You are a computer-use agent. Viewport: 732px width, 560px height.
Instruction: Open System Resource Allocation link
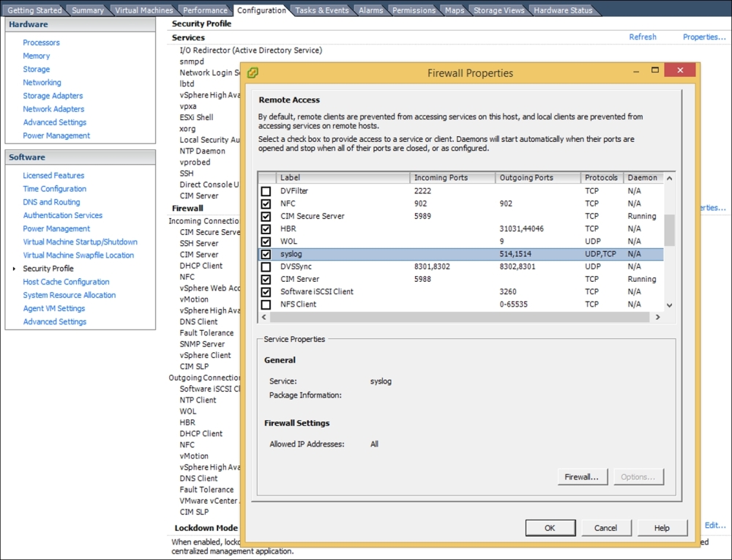[x=69, y=296]
